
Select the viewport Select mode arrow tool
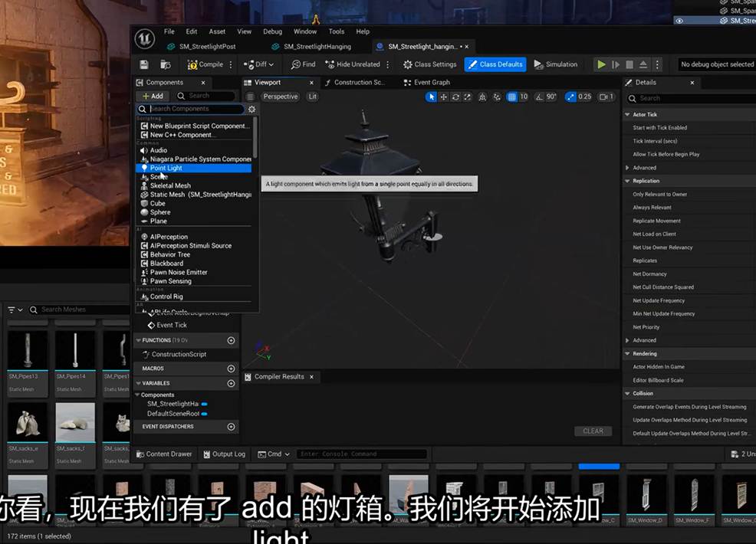[432, 97]
